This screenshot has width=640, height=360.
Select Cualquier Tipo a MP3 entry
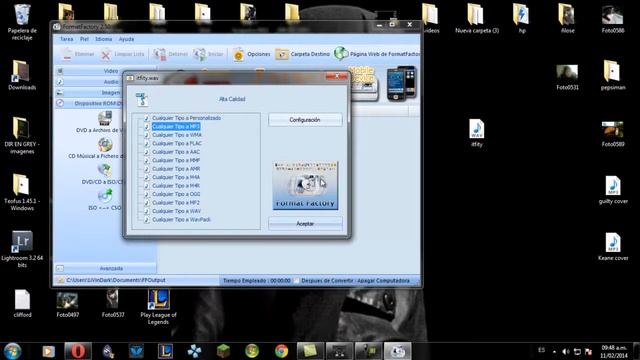[x=176, y=127]
